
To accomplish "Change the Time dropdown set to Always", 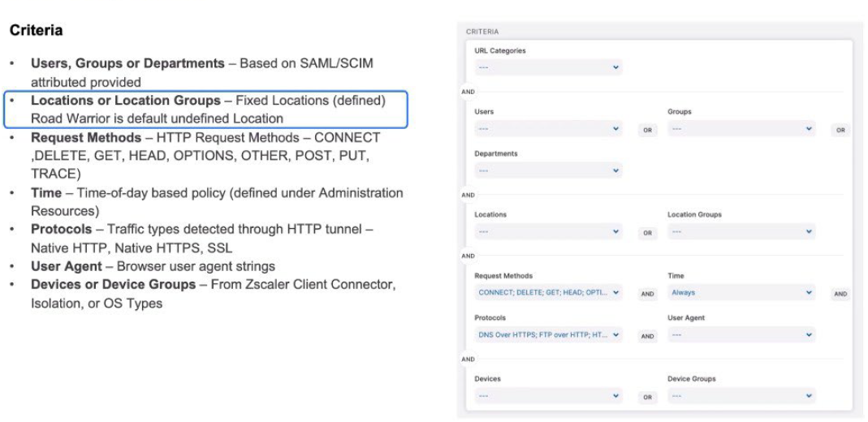I will click(x=741, y=293).
